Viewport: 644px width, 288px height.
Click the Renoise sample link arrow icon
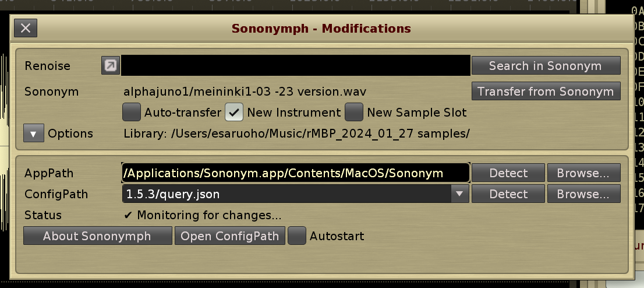110,66
